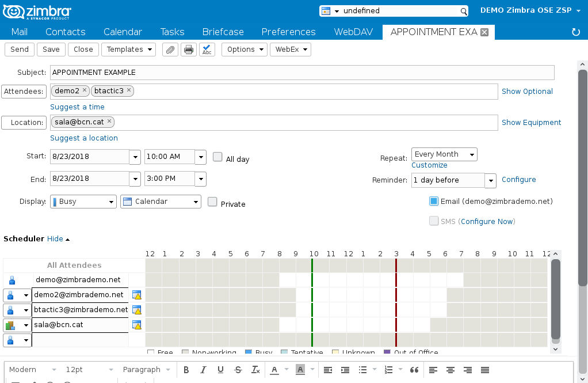The height and width of the screenshot is (383, 588).
Task: Insert a blockquote
Action: (x=414, y=370)
